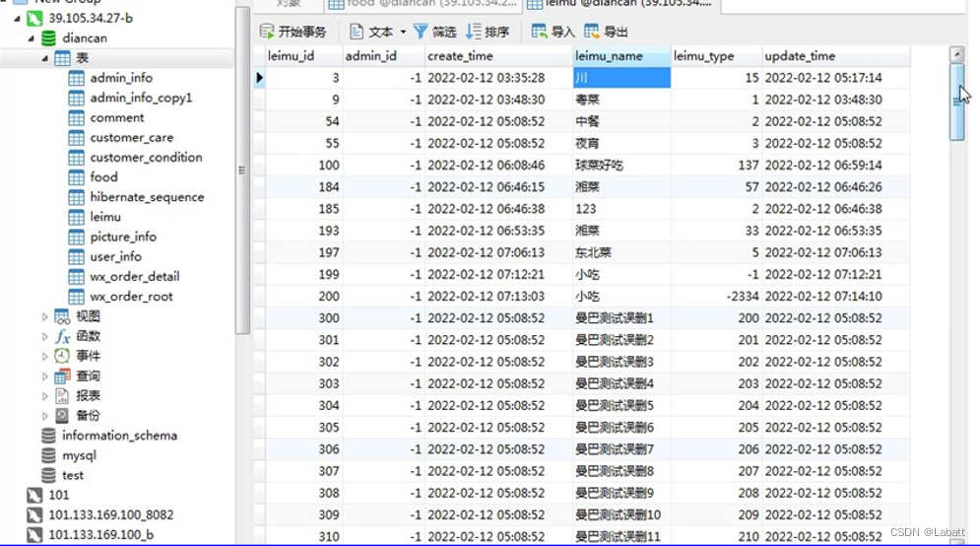The image size is (980, 546).
Task: Click the leimu_id cell reading 197
Action: pyautogui.click(x=303, y=252)
